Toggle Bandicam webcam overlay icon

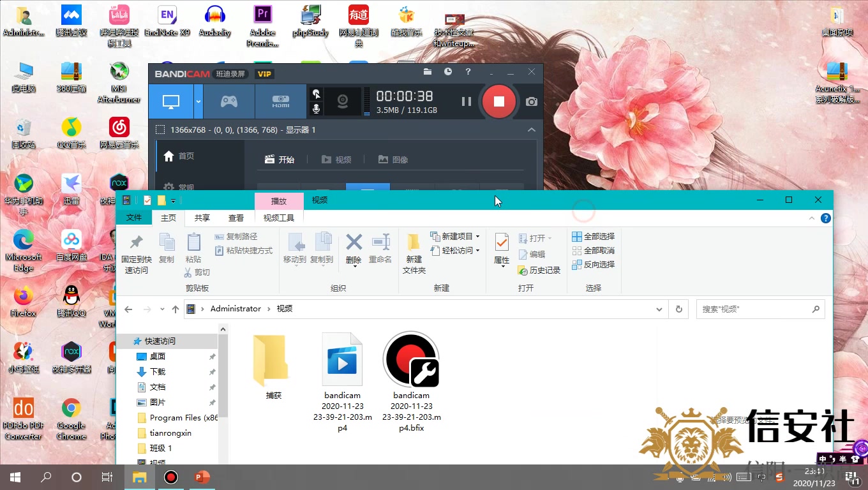coord(343,101)
